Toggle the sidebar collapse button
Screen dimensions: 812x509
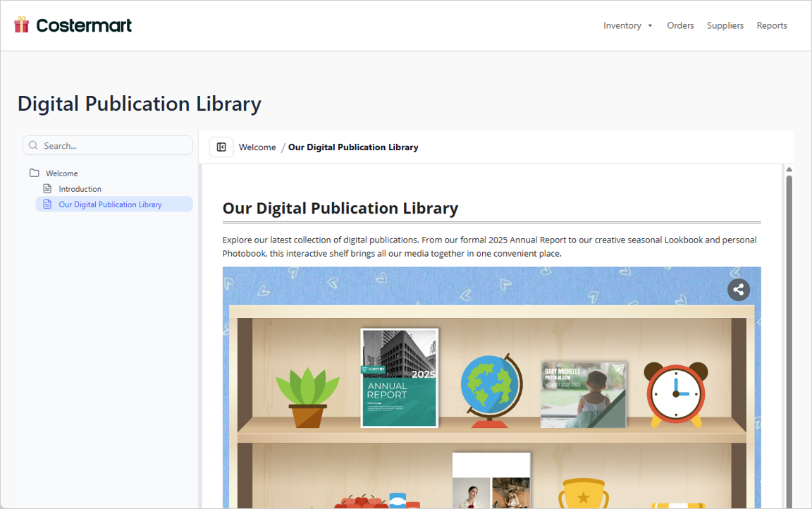tap(221, 147)
